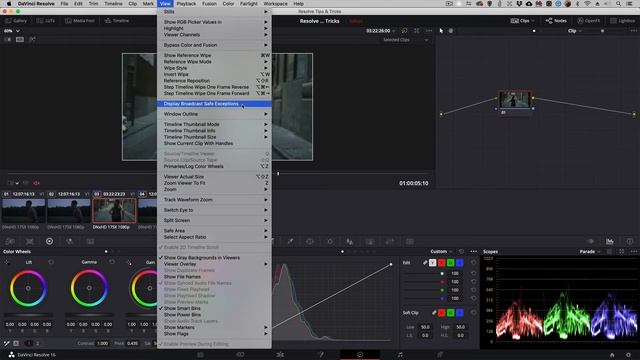Toggle the green Edit channel button
640x360 pixels.
point(451,263)
